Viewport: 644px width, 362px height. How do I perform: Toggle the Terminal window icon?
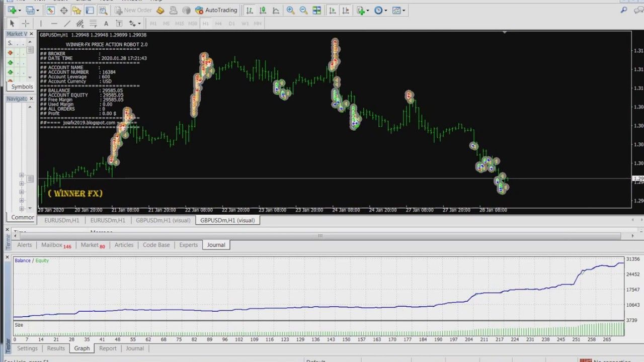[x=90, y=10]
